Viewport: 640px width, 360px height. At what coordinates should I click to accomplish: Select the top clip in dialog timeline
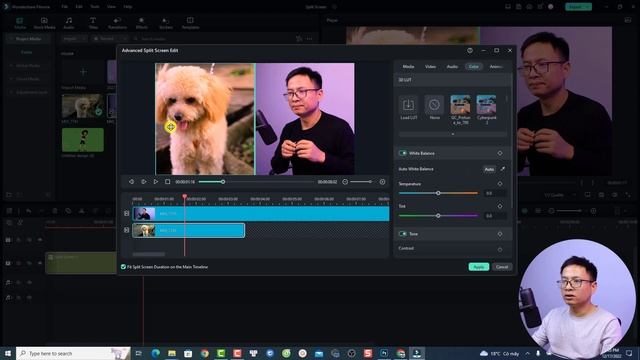coord(261,213)
